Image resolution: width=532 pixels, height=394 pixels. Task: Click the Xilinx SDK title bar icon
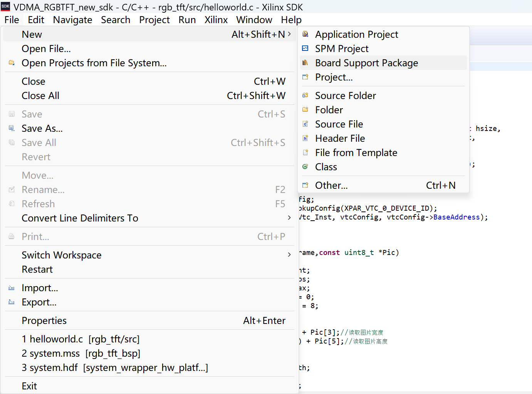point(5,7)
